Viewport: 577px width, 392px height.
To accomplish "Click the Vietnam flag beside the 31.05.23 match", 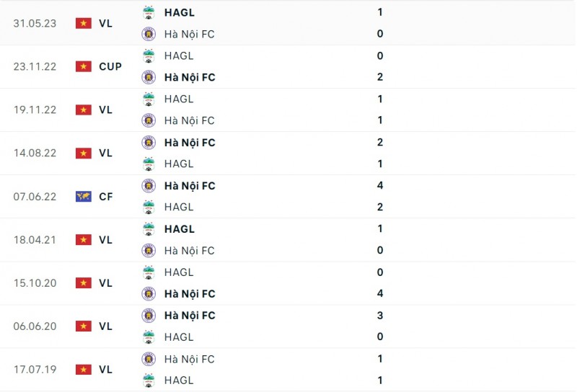I will coord(84,23).
